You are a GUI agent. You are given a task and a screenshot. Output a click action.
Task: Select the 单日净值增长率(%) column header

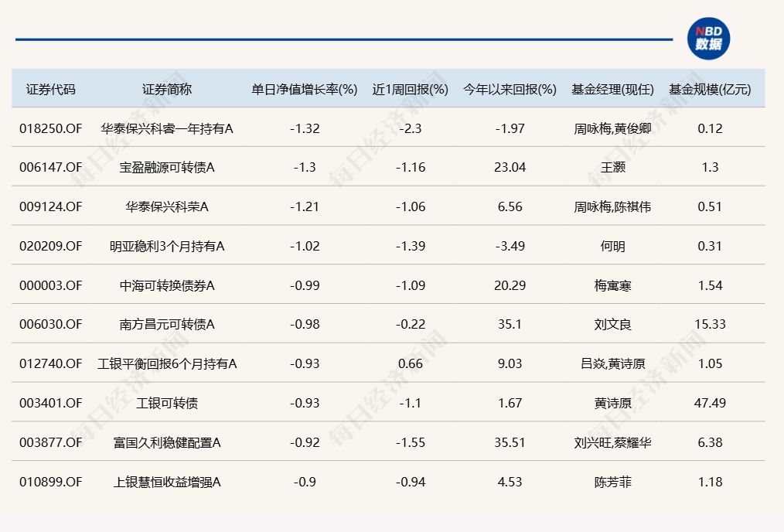(x=305, y=90)
